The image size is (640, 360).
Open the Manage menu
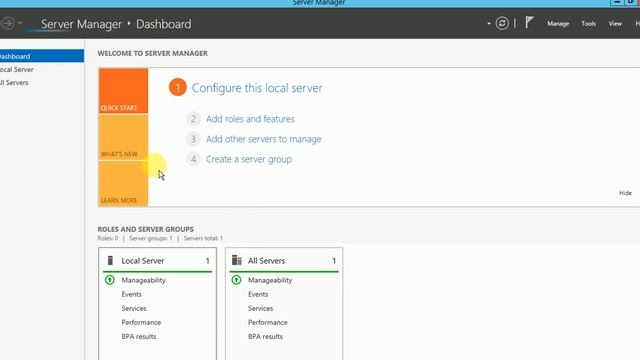click(x=558, y=24)
